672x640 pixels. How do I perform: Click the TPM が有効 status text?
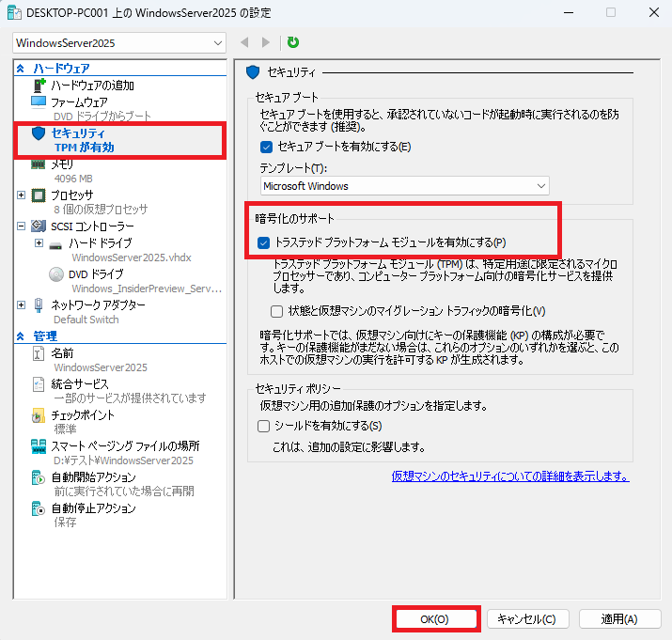click(x=85, y=148)
